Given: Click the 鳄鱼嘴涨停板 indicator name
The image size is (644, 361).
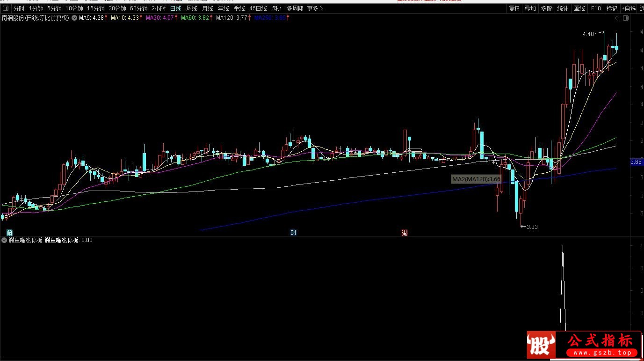Looking at the screenshot, I should pyautogui.click(x=26, y=240).
